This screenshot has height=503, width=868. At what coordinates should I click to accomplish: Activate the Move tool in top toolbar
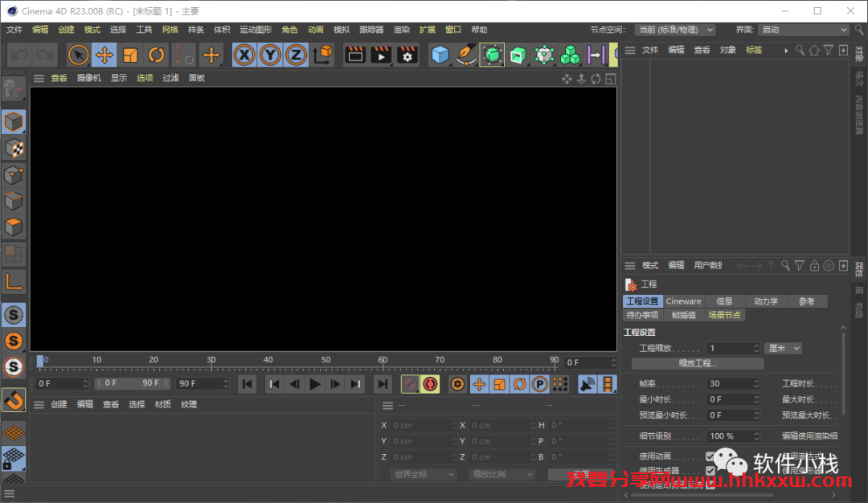104,55
